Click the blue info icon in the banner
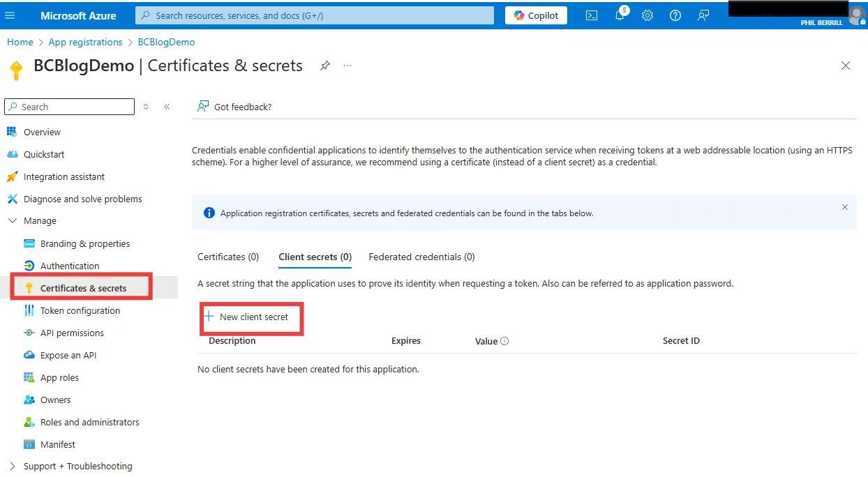This screenshot has height=477, width=868. pyautogui.click(x=209, y=213)
